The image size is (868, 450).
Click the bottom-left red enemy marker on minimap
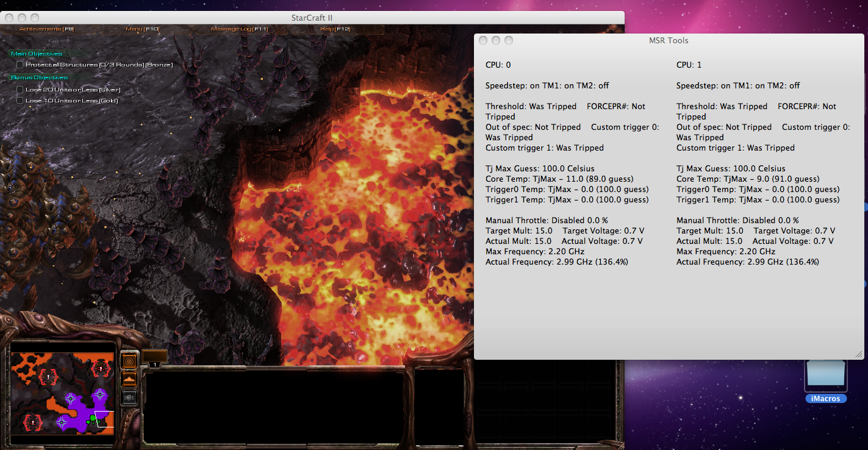32,421
